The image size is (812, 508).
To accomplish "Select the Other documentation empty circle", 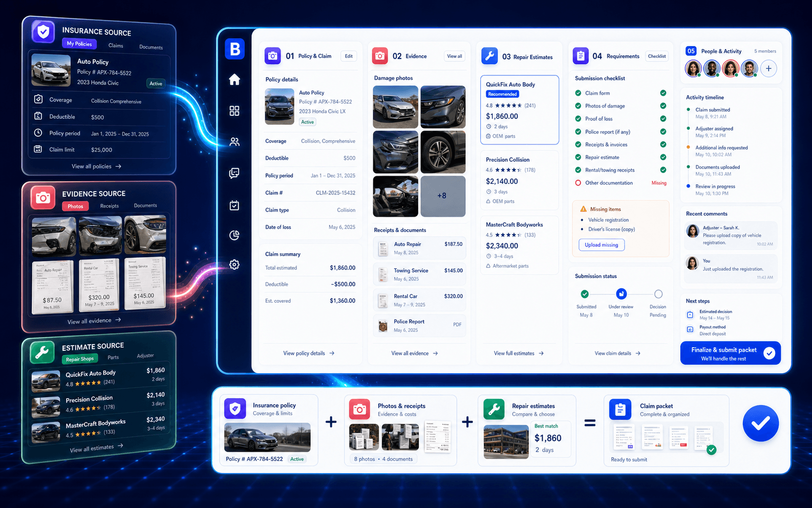I will [x=578, y=183].
